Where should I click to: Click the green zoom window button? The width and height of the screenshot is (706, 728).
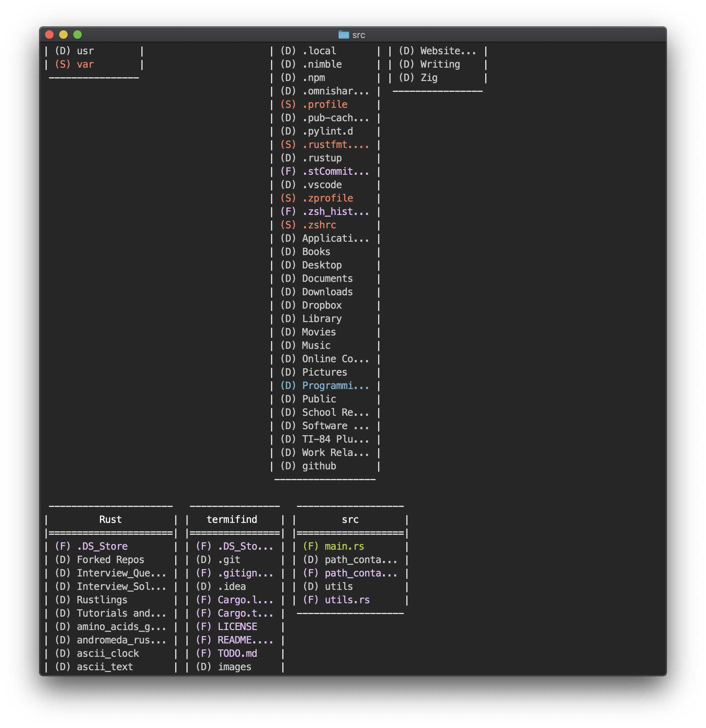click(77, 35)
